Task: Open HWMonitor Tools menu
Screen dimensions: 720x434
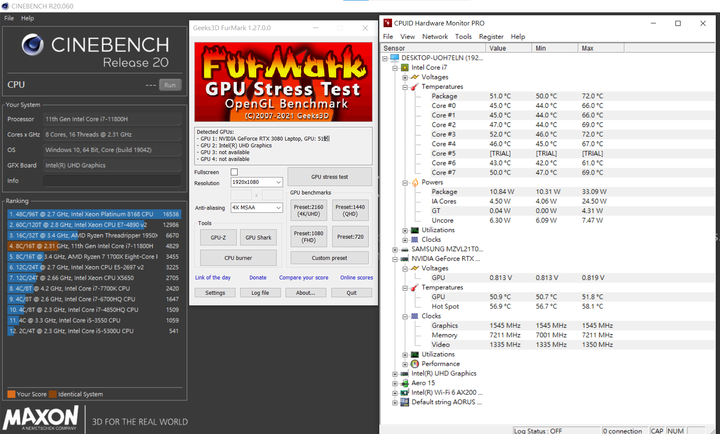Action: click(x=463, y=36)
